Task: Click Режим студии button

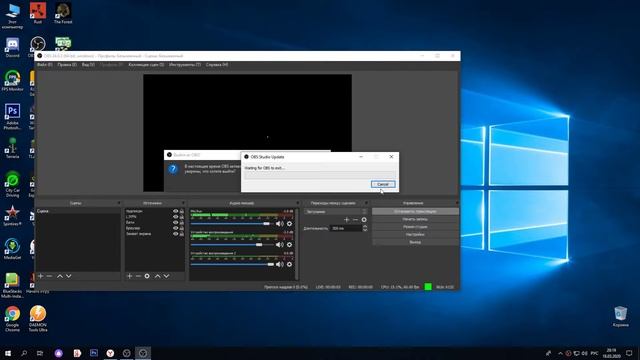Action: 415,227
